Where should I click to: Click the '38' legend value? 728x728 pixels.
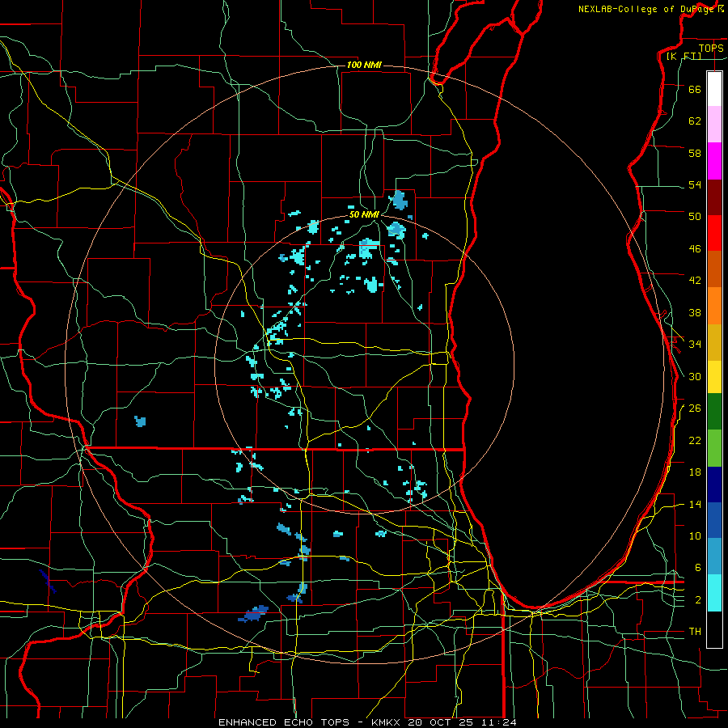pyautogui.click(x=695, y=312)
